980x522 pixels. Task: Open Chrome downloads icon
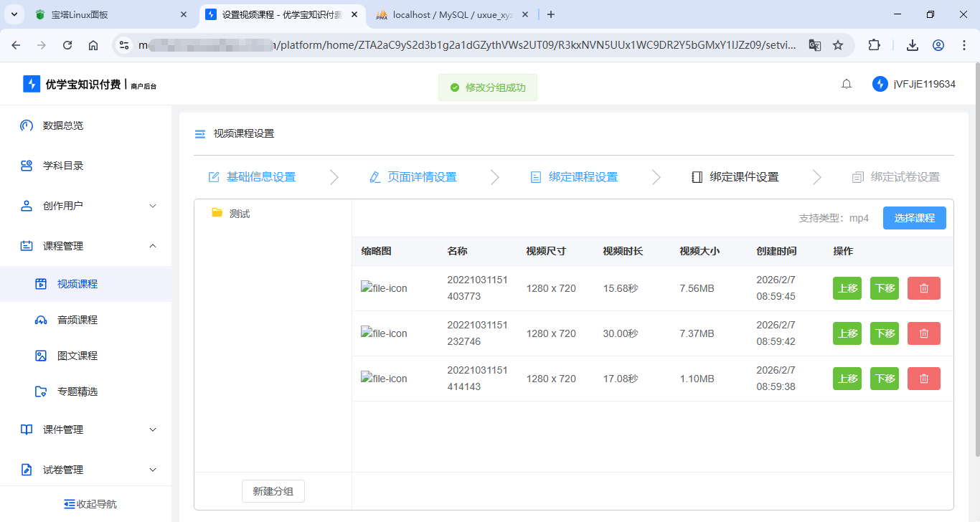tap(912, 45)
